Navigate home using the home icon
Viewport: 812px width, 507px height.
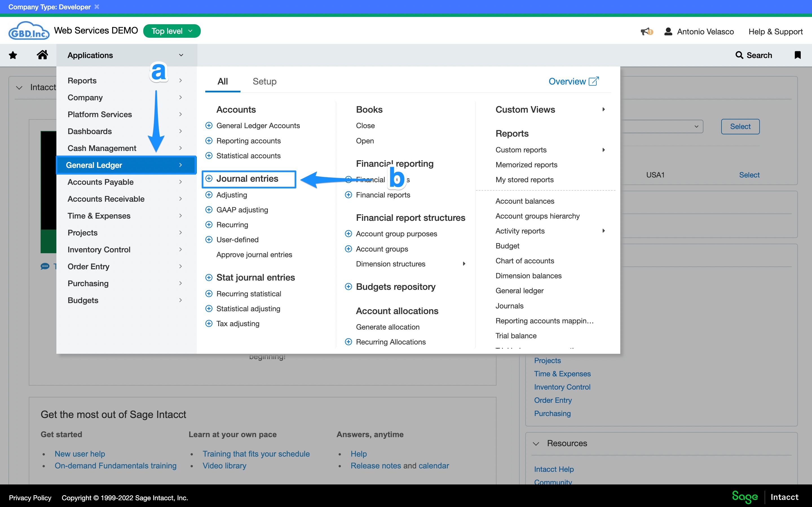coord(42,55)
